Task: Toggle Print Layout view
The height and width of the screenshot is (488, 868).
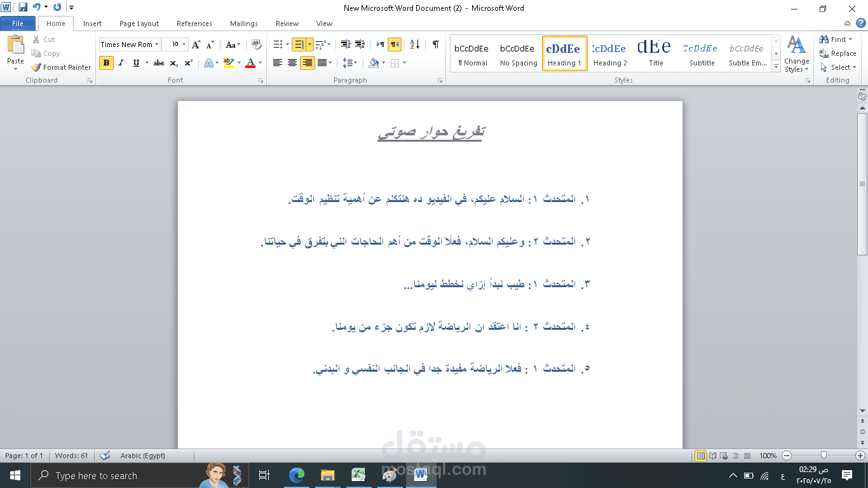Action: 700,456
